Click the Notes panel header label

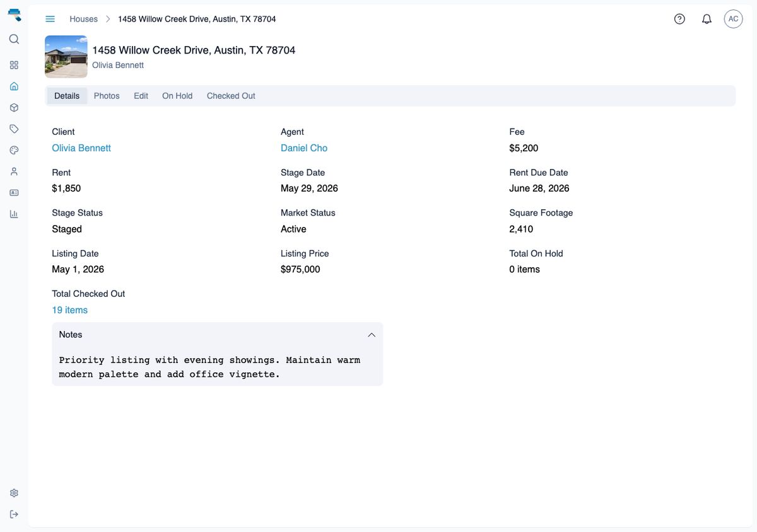click(71, 335)
